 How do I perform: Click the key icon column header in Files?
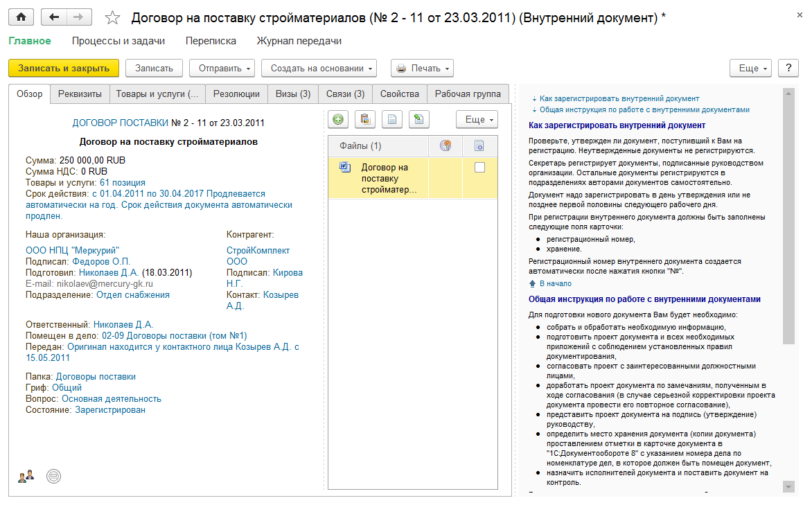click(446, 145)
